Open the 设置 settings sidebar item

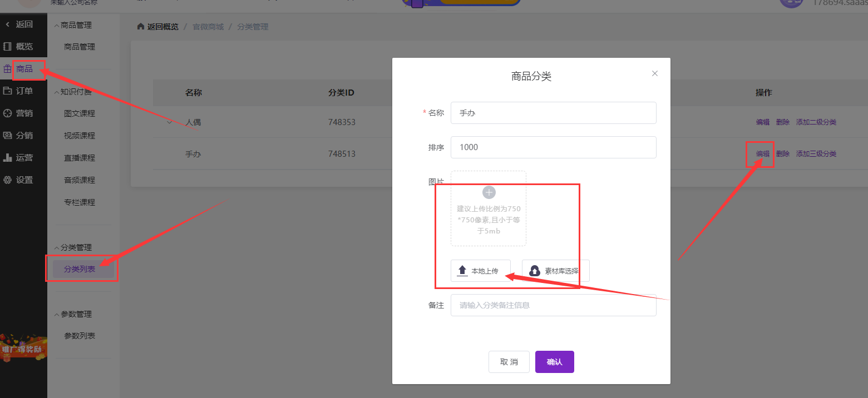[x=23, y=180]
